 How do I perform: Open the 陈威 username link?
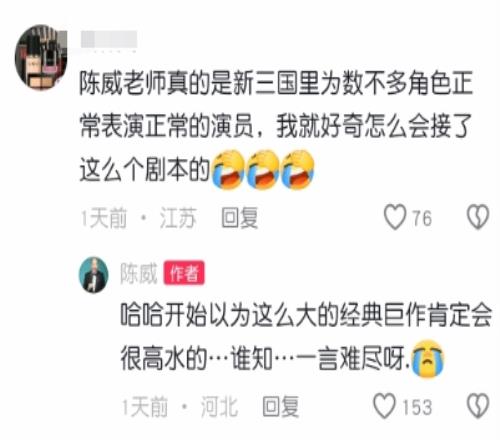click(139, 273)
